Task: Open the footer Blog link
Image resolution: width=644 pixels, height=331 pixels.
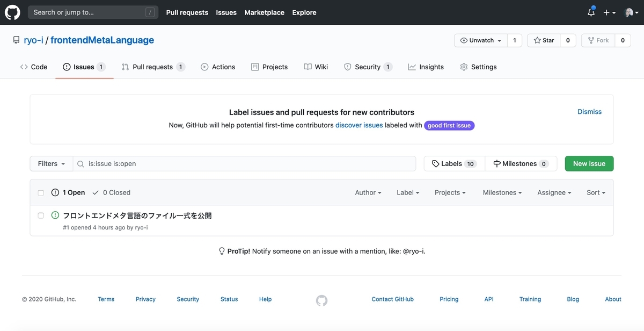Action: pos(573,299)
